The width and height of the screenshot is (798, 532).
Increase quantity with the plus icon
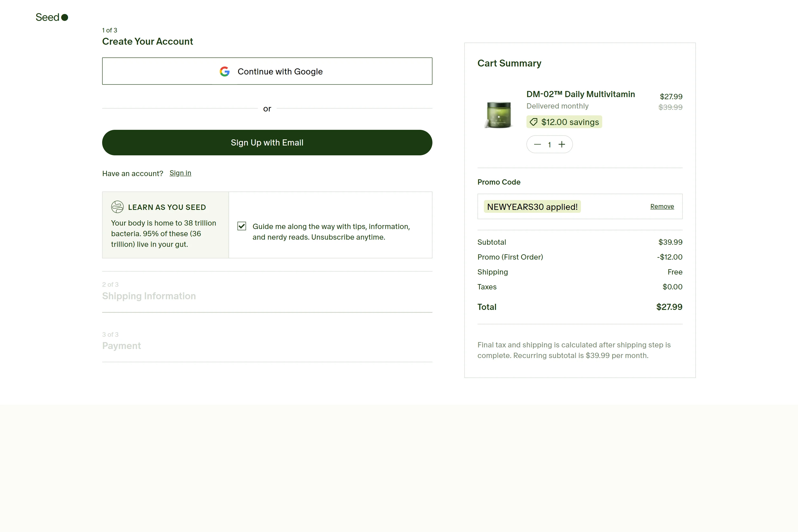(x=562, y=144)
